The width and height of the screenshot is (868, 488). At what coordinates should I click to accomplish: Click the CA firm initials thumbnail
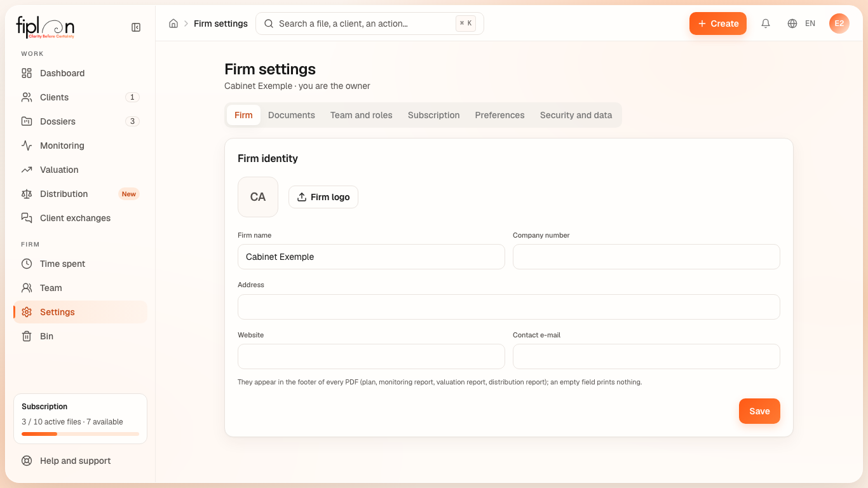coord(258,197)
